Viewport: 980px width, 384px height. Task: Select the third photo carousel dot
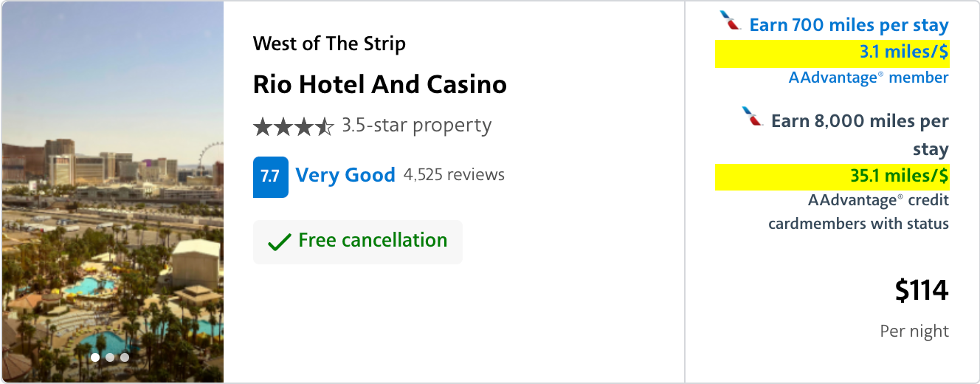(x=125, y=357)
